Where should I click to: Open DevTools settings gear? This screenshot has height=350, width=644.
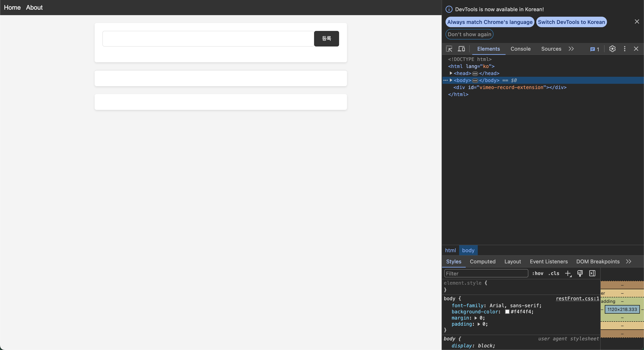coord(612,49)
